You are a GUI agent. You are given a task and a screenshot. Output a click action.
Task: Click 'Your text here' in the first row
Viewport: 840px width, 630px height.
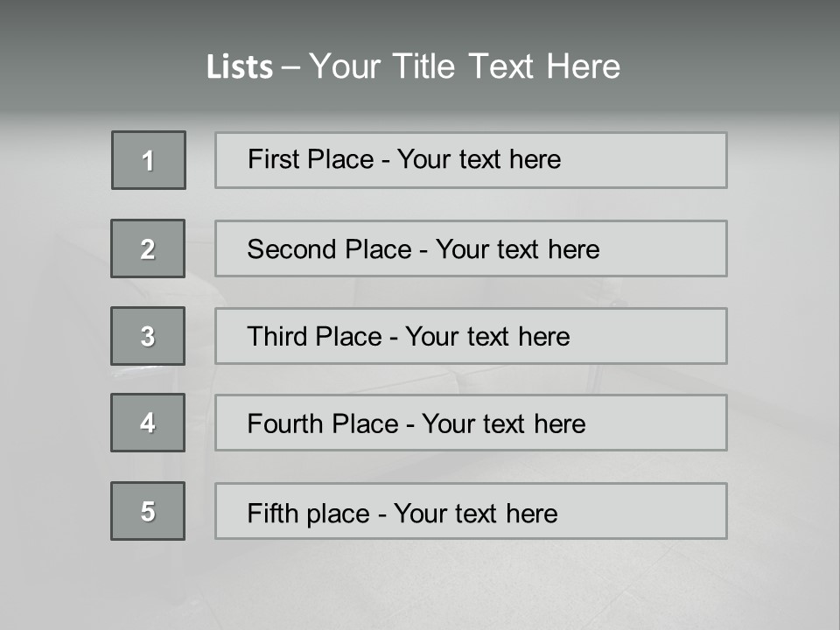[x=479, y=159]
